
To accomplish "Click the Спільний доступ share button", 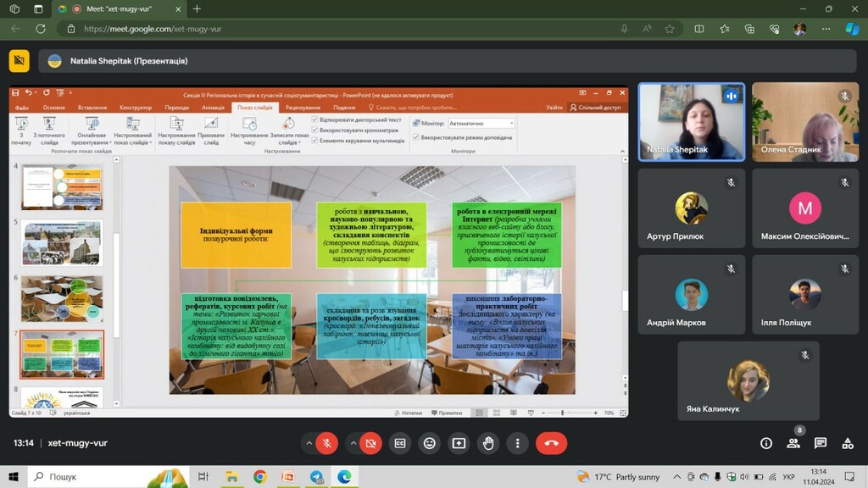I will coord(596,108).
